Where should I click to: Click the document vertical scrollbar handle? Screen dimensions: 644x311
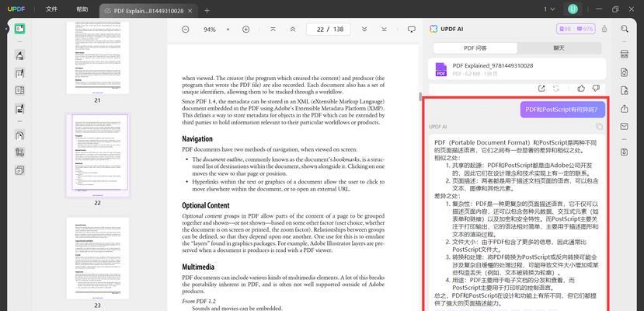(419, 96)
